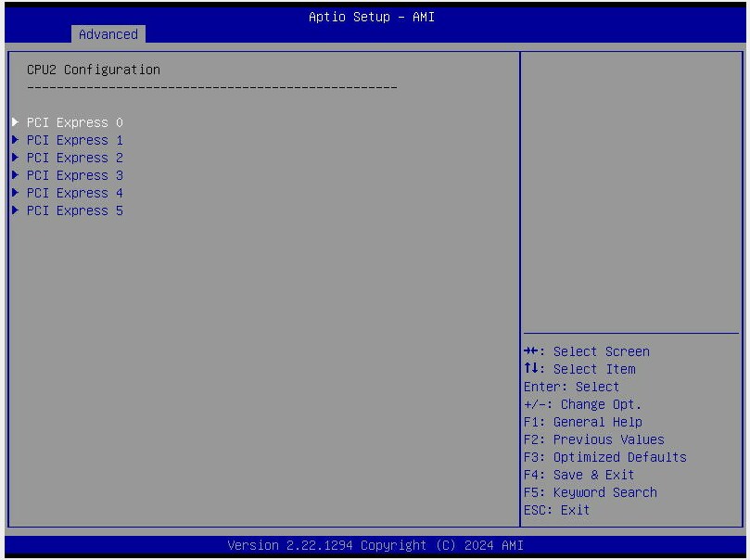Click the ↑↓ Select Item arrow indicator
Screen dimensions: 750x560
pos(533,368)
